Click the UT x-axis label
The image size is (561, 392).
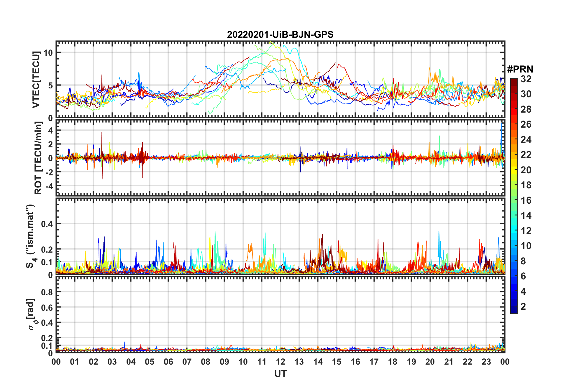click(280, 374)
